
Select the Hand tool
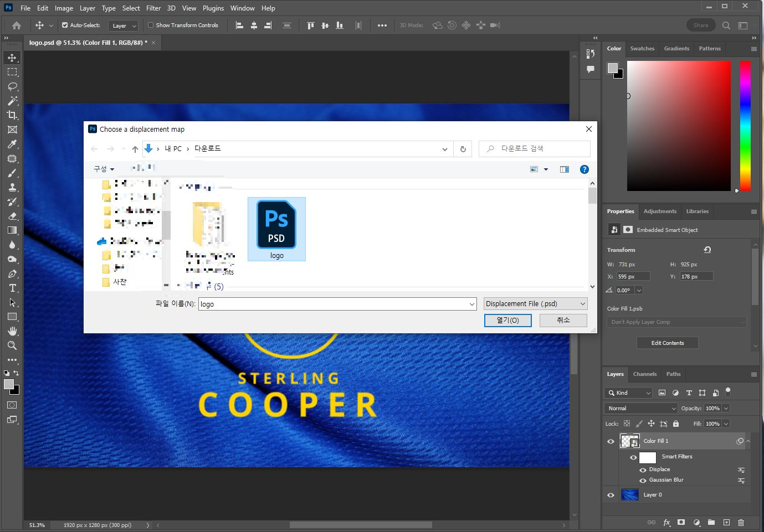[x=12, y=331]
